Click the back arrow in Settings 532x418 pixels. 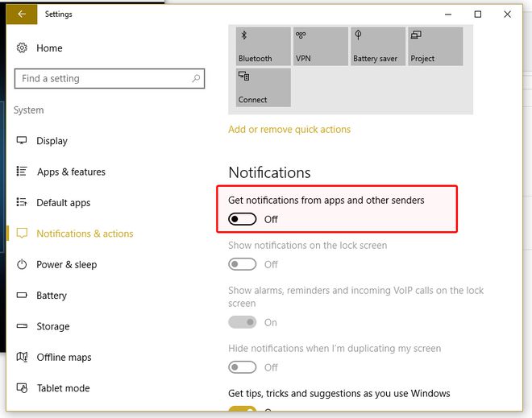(x=22, y=14)
